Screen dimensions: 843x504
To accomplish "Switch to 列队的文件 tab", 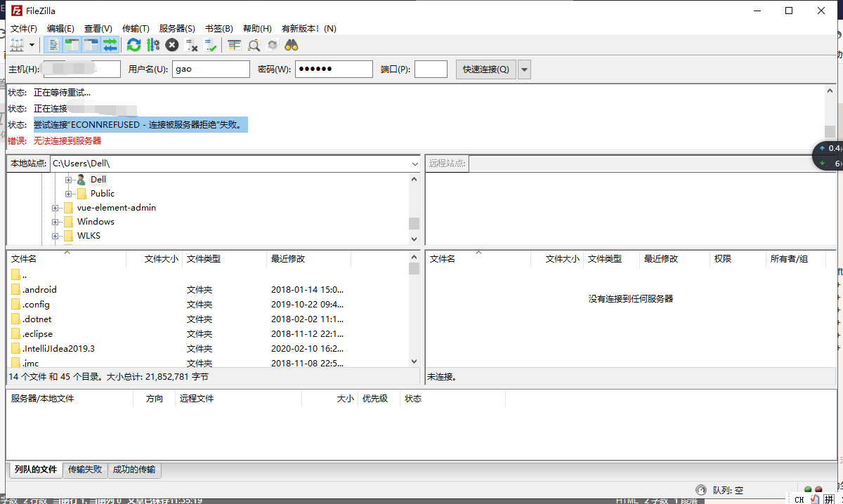I will [x=36, y=470].
